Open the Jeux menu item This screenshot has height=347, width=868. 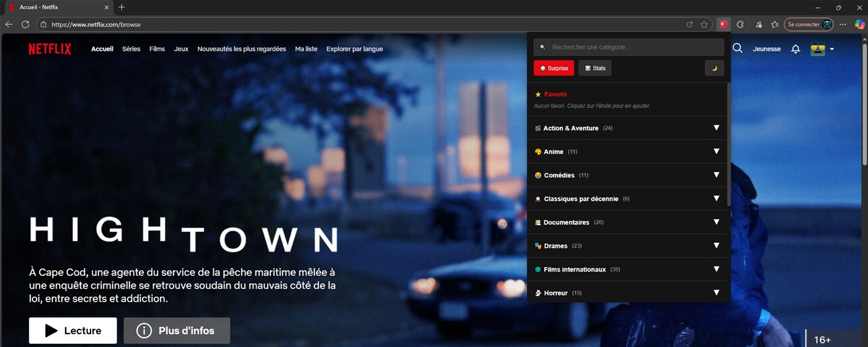pyautogui.click(x=181, y=49)
